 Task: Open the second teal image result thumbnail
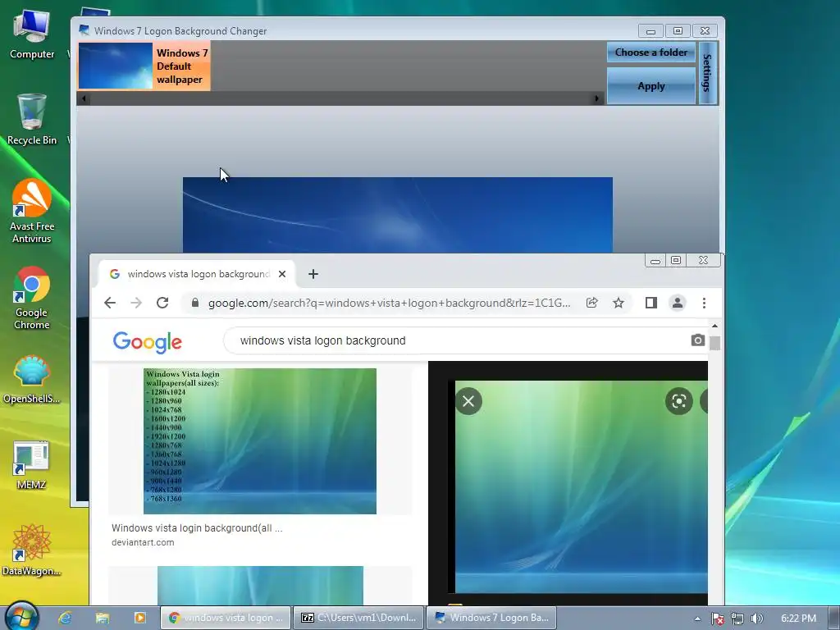(260, 586)
